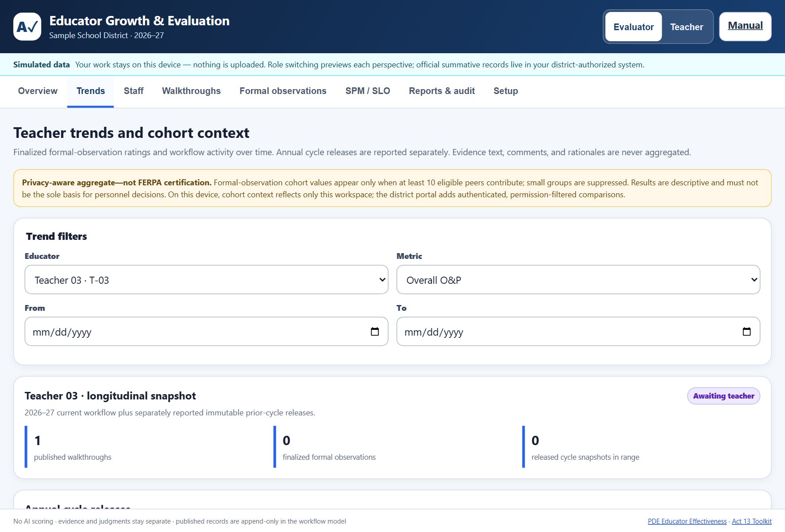Click the 'Teacher trends and cohort context' heading

tap(131, 133)
